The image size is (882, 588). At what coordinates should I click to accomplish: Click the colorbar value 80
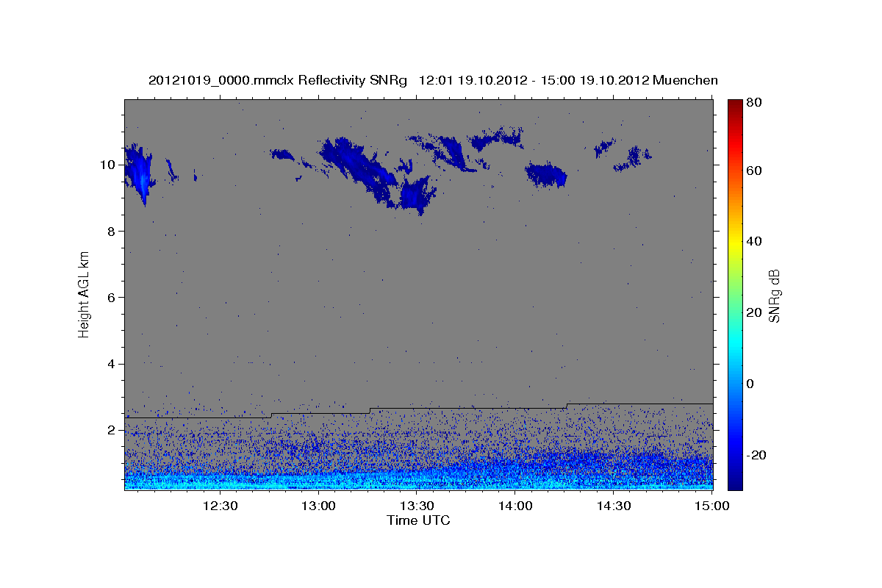click(x=753, y=102)
